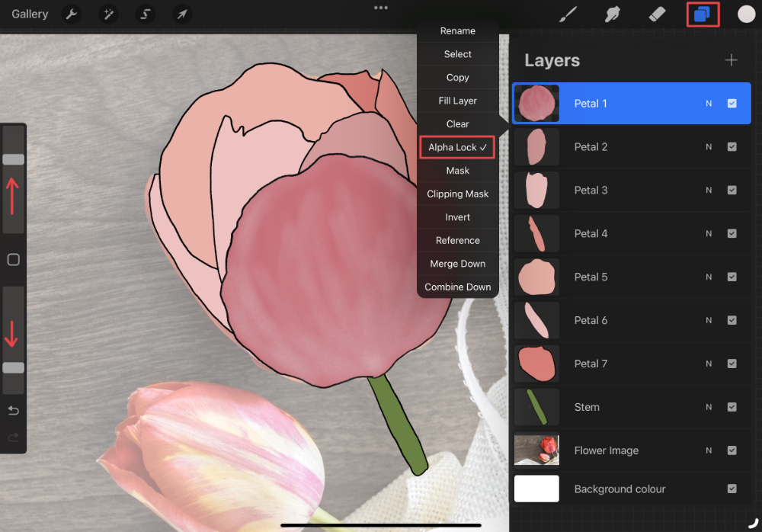Select the Brush tool

568,14
